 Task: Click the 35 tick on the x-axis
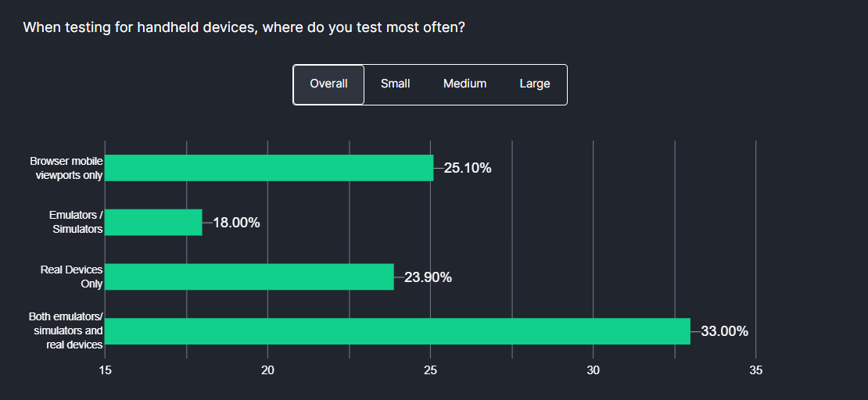(756, 370)
